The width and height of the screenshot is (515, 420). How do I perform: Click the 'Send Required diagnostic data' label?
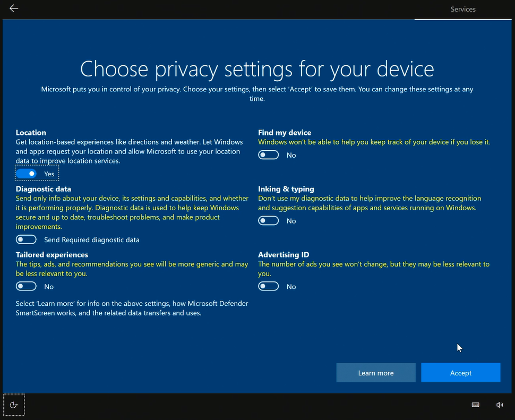click(x=92, y=240)
